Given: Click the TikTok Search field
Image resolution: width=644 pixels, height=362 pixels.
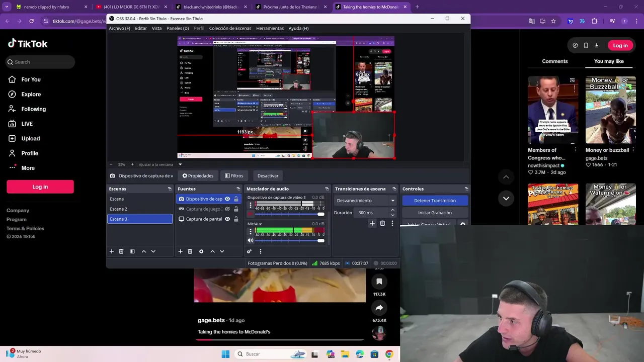Looking at the screenshot, I should (x=40, y=62).
